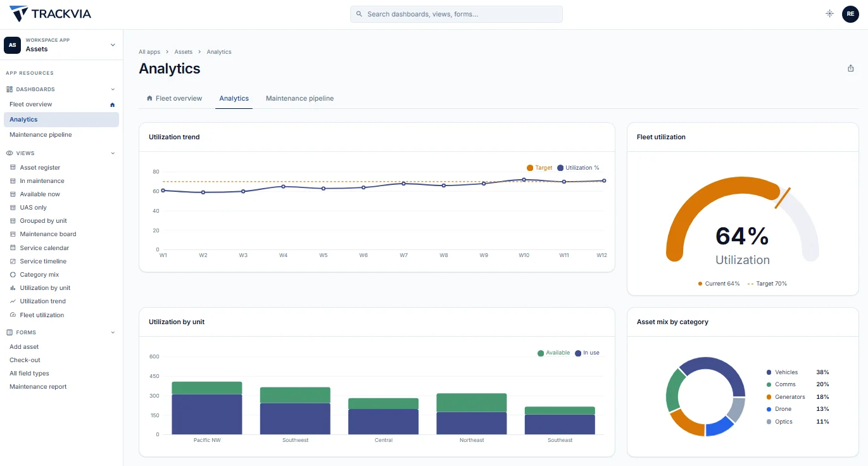Switch to the Maintenance pipeline tab
This screenshot has height=466, width=868.
tap(299, 99)
